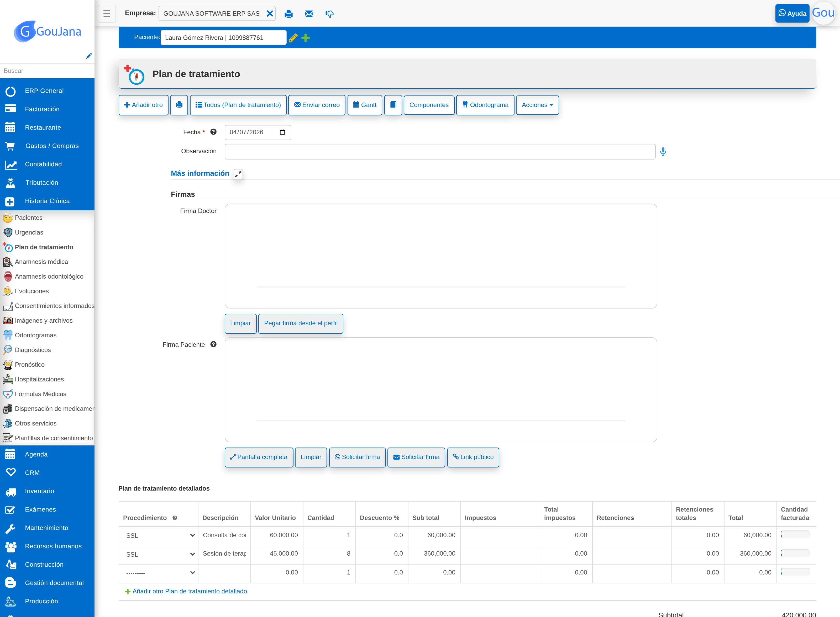840x617 pixels.
Task: Click Añadir otro button
Action: 144,105
